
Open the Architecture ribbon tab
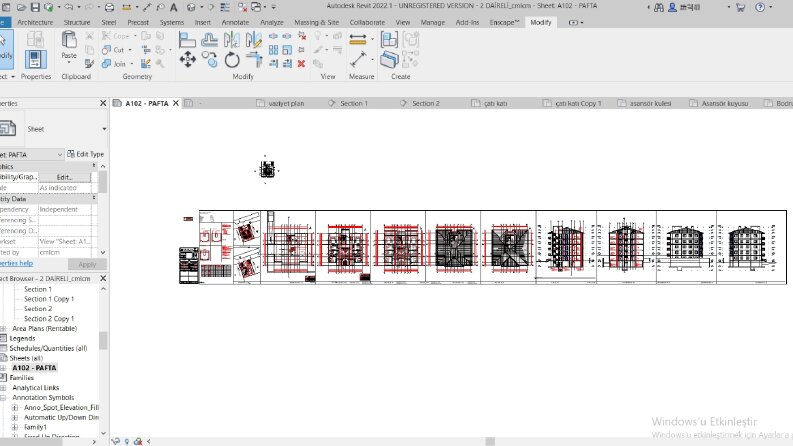tap(35, 22)
